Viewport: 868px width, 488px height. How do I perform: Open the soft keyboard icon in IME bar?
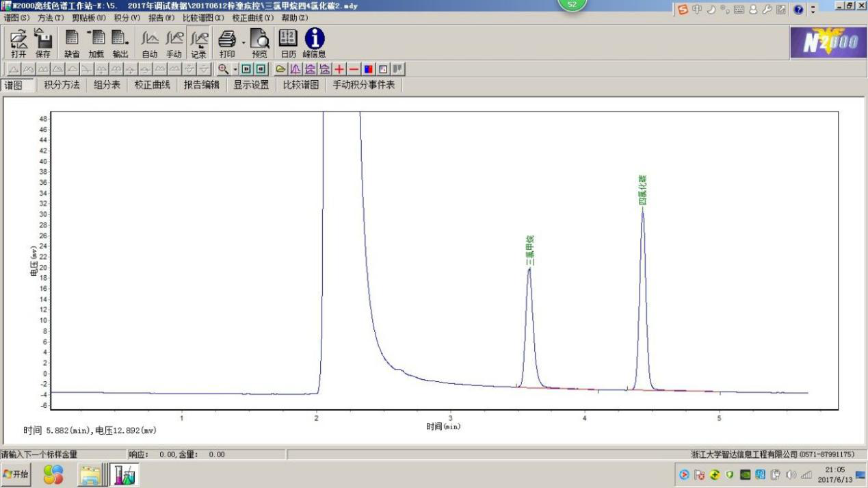(x=737, y=10)
